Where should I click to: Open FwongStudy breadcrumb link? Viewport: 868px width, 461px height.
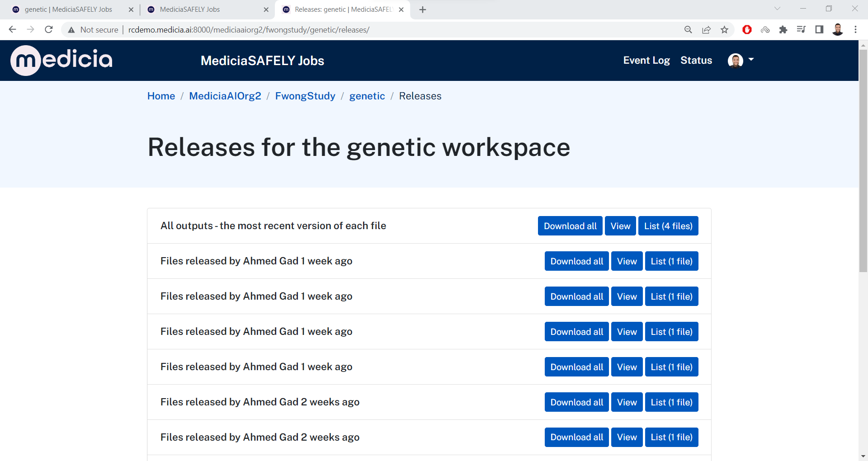(x=305, y=96)
